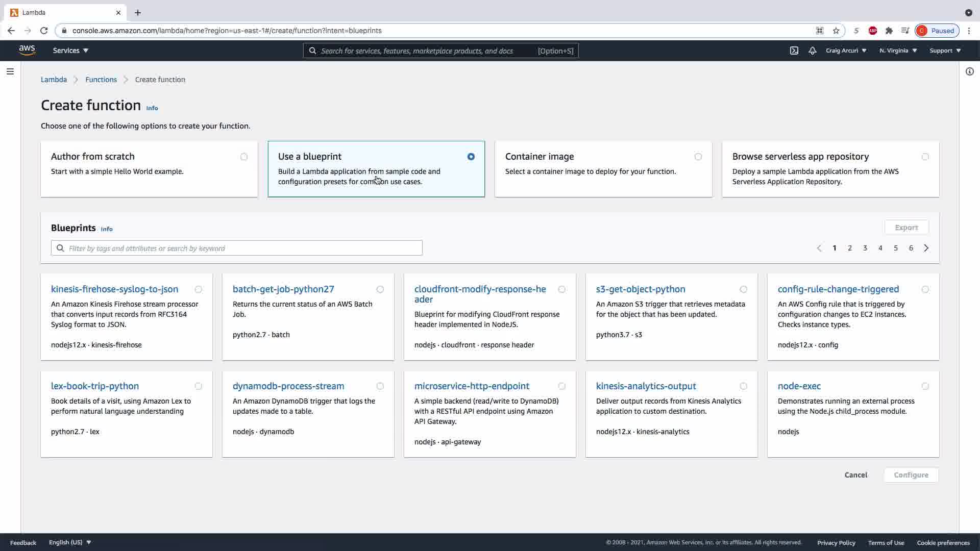Expand the Support menu
980x551 pixels.
pos(945,51)
